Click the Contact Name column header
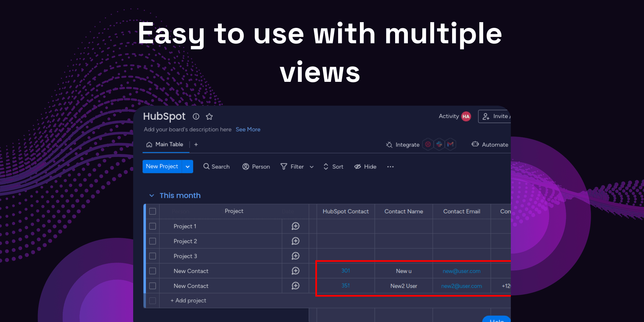Viewport: 644px width, 322px height. point(404,212)
